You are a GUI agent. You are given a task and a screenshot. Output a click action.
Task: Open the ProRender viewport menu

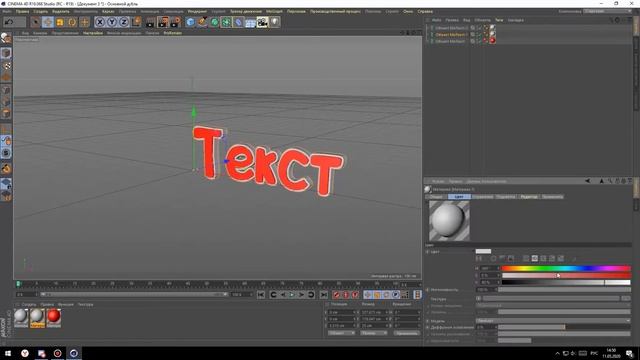173,33
